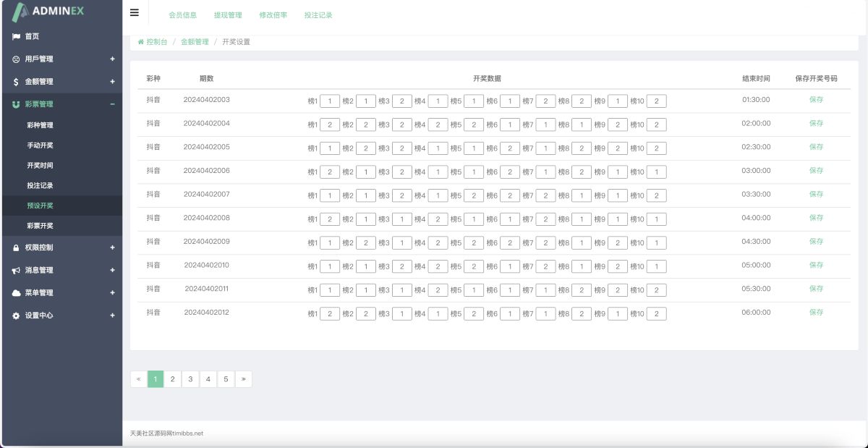Select 手动开奖 in the sidebar
The height and width of the screenshot is (448, 868).
(x=40, y=145)
